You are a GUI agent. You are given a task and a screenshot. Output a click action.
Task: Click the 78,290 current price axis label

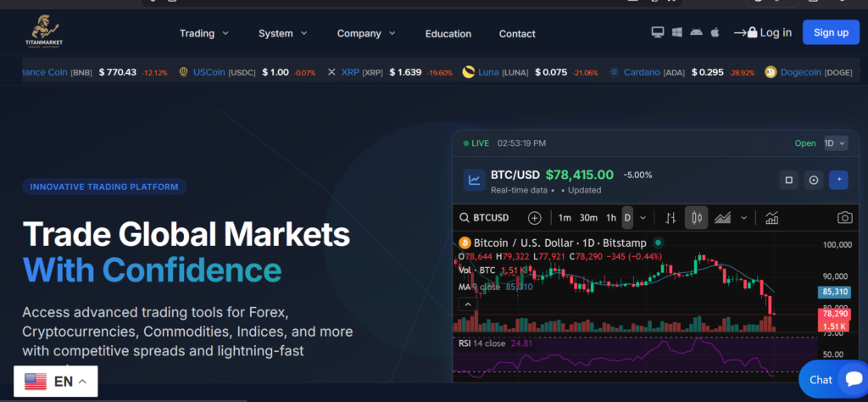[835, 314]
